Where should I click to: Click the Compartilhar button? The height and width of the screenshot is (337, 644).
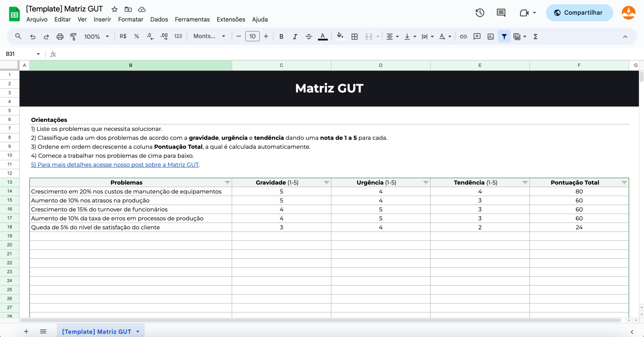[579, 13]
